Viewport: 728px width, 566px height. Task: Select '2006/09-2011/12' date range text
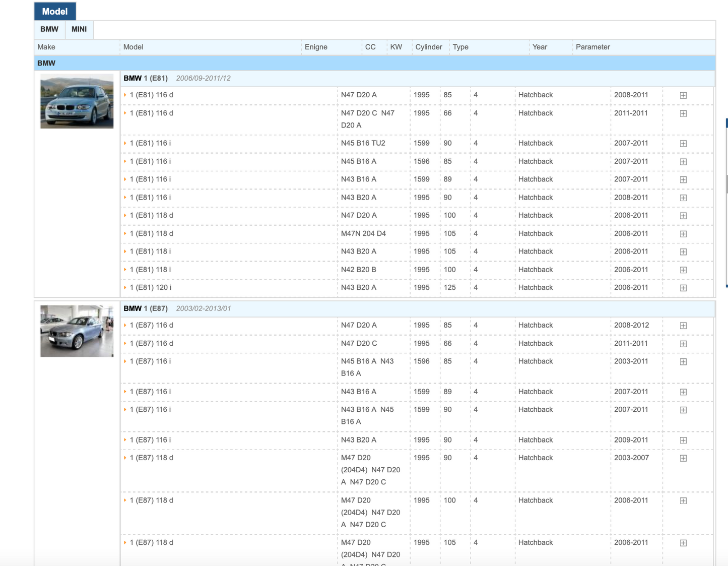tap(204, 78)
